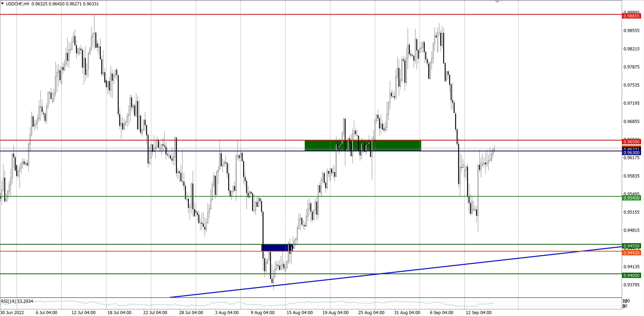Click the 30 Jun 2022 date label
The height and width of the screenshot is (316, 644).
[x=12, y=312]
